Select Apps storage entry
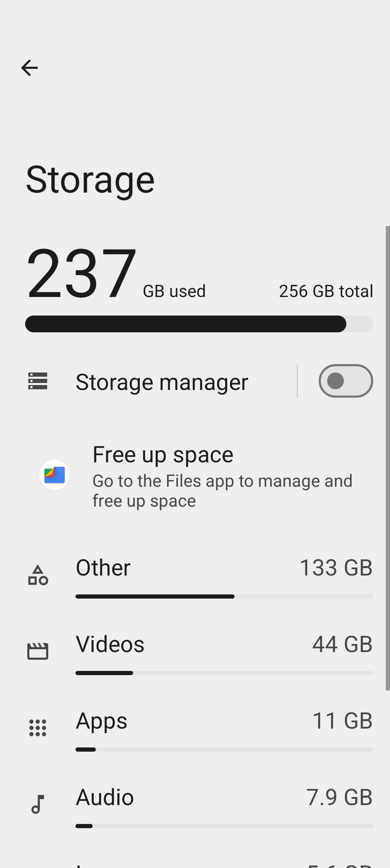Image resolution: width=390 pixels, height=868 pixels. tap(101, 721)
